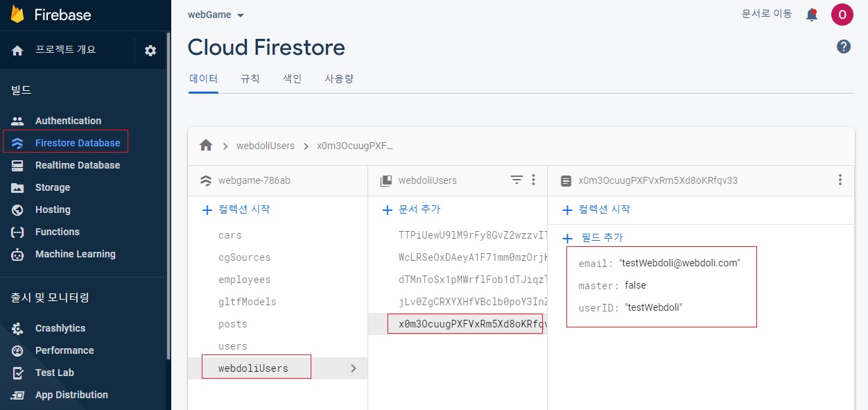Click the Authentication people icon
Viewport: 868px width, 410px height.
click(x=18, y=121)
